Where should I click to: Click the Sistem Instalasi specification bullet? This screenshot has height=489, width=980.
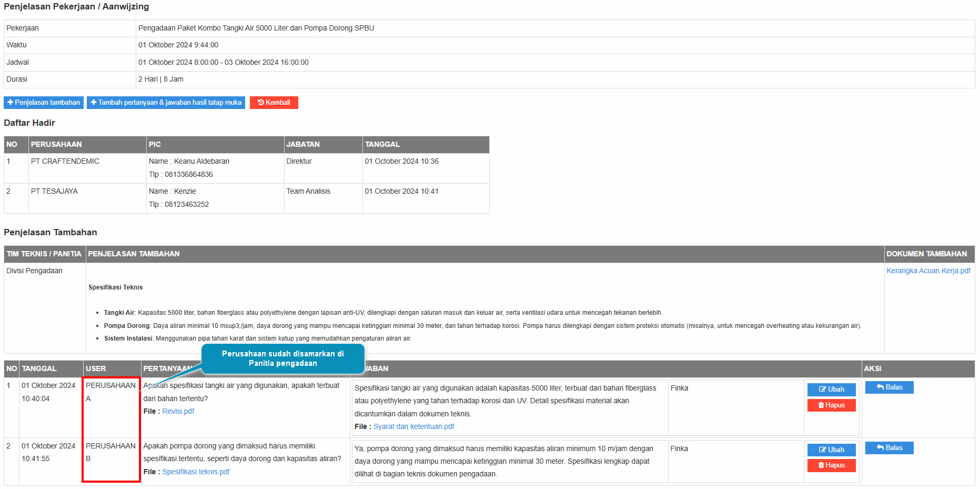(258, 338)
